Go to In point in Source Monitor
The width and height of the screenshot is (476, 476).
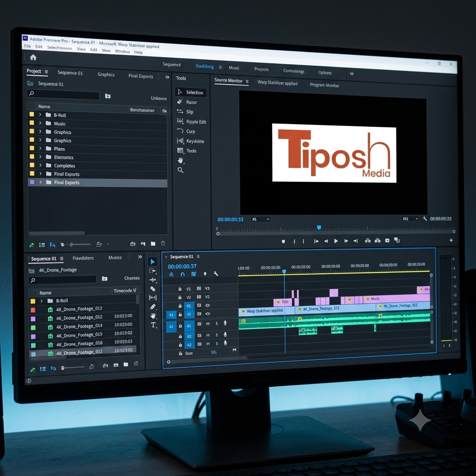316,241
